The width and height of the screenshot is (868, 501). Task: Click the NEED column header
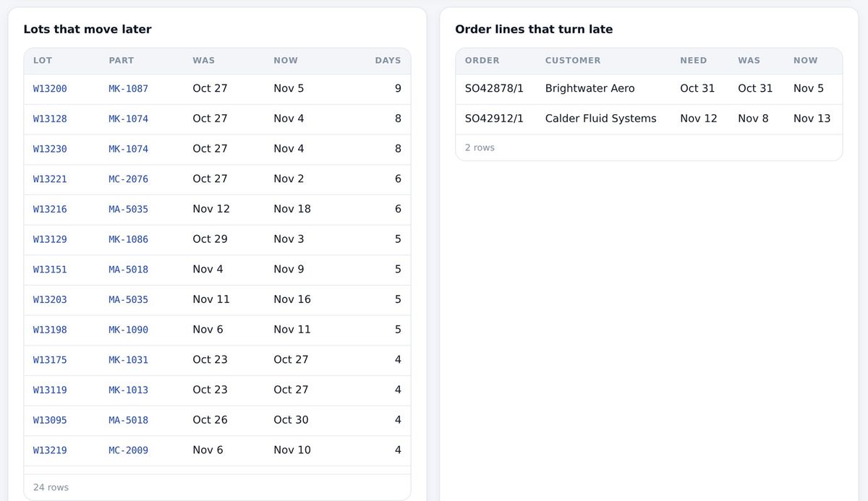click(x=694, y=61)
